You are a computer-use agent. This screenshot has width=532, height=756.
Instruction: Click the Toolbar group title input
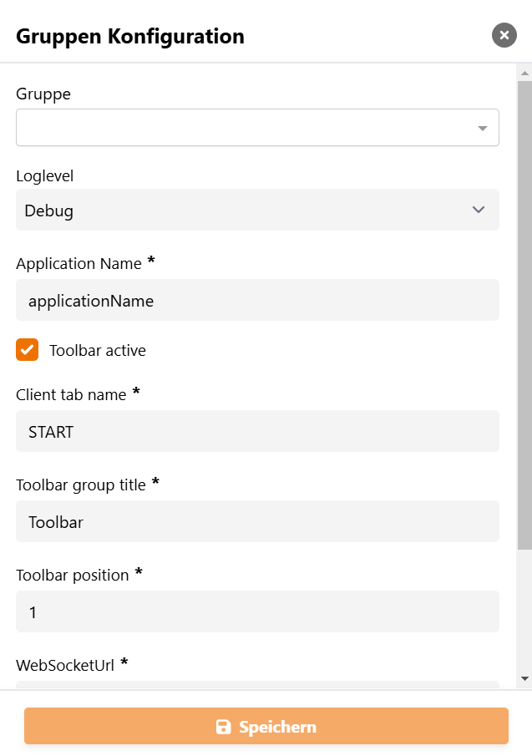point(257,522)
